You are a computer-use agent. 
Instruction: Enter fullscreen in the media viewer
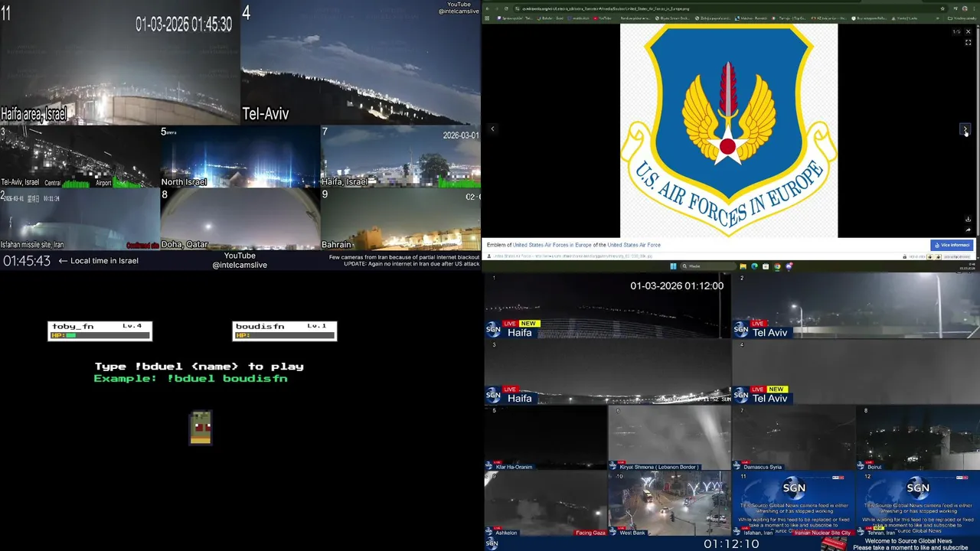(968, 42)
